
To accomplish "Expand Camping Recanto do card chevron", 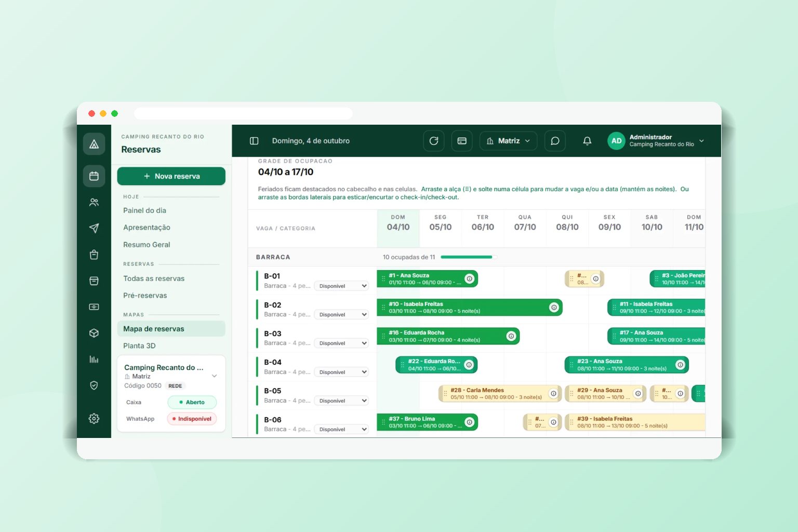I will (214, 376).
